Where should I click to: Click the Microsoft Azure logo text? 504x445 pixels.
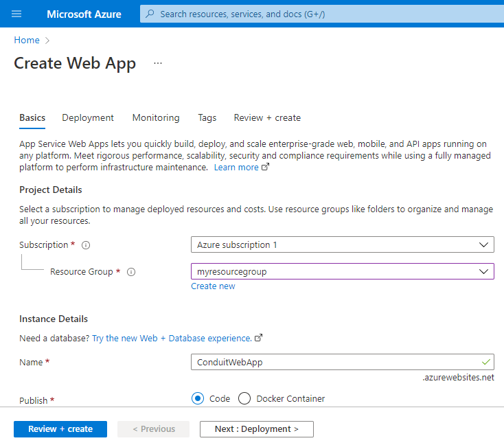coord(84,14)
